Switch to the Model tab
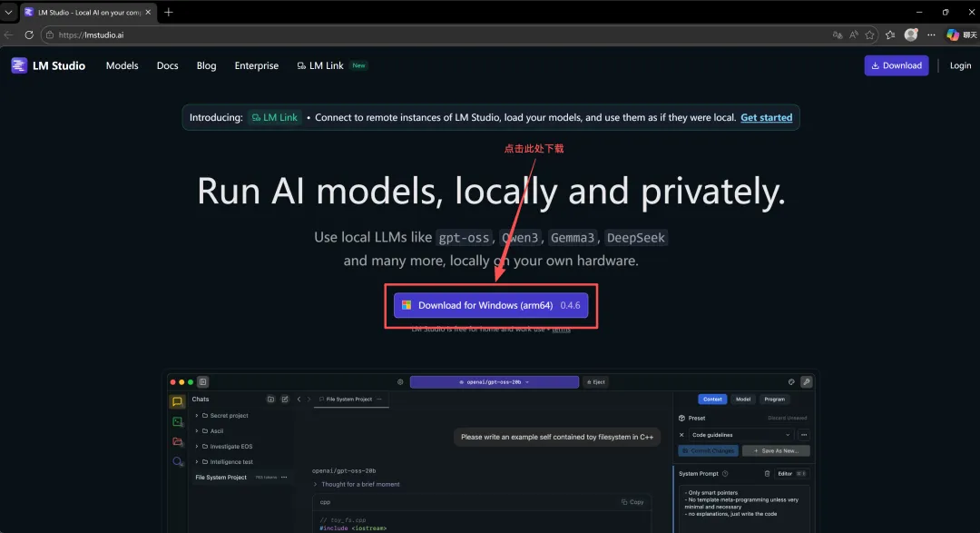Image resolution: width=980 pixels, height=533 pixels. click(x=743, y=400)
